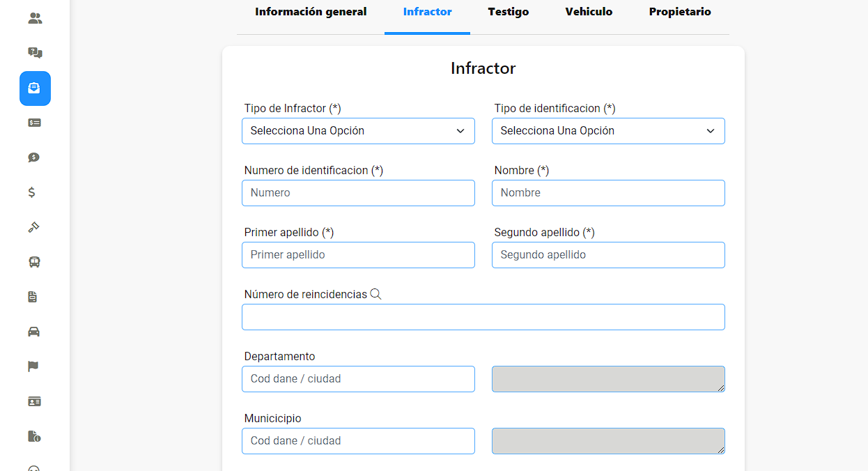Open the bus sidebar icon
The width and height of the screenshot is (868, 471).
tap(34, 262)
